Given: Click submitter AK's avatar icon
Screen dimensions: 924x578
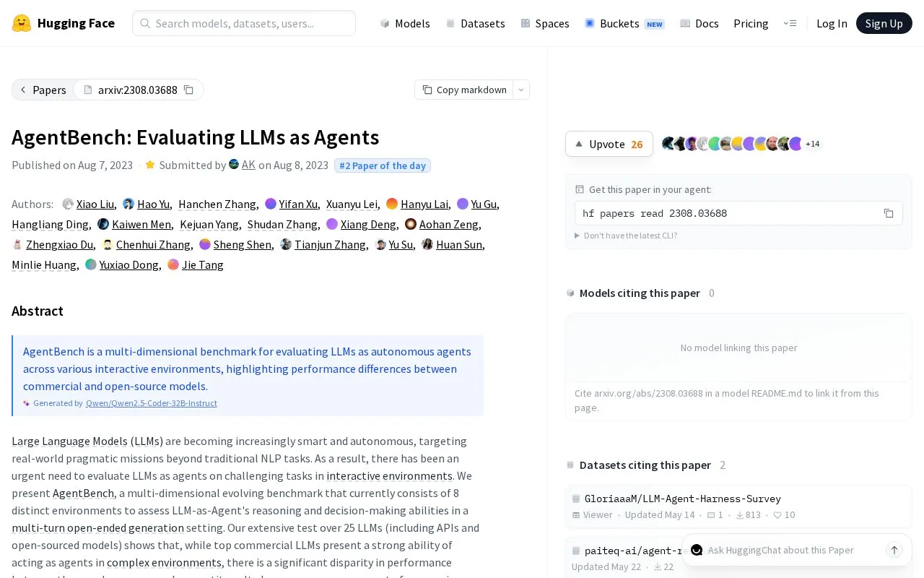Looking at the screenshot, I should point(234,164).
